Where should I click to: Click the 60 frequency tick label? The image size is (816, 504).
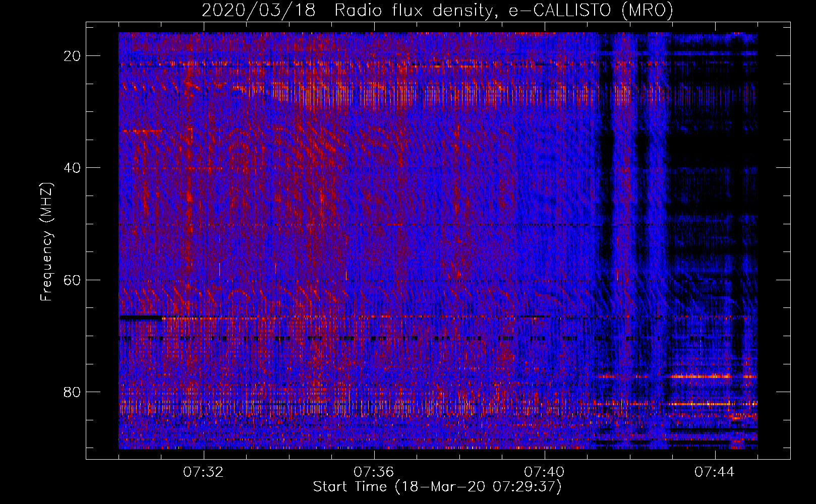[73, 280]
